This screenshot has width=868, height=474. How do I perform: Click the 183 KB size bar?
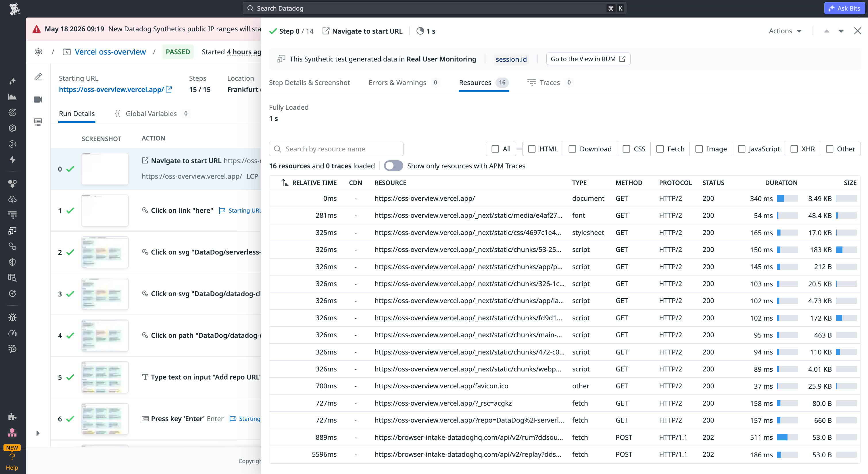846,250
